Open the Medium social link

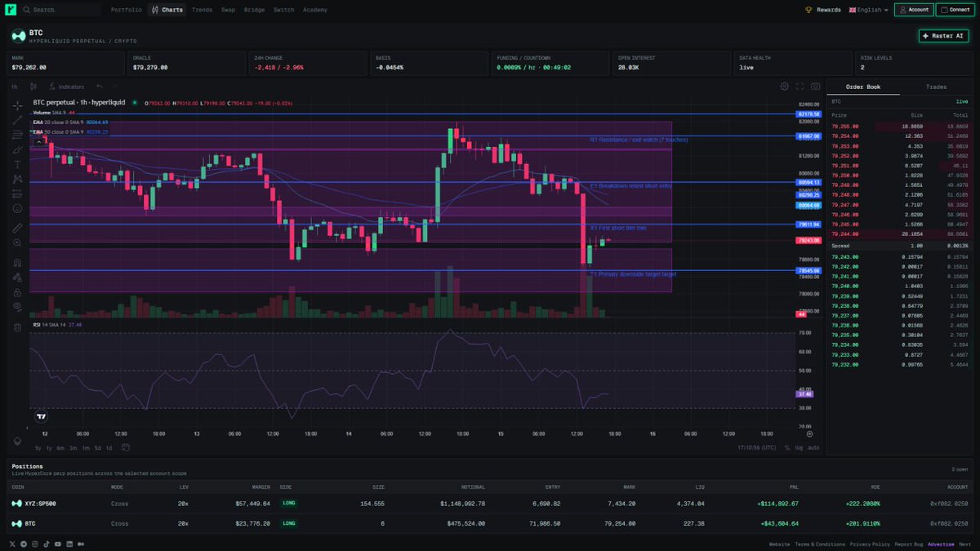(81, 544)
